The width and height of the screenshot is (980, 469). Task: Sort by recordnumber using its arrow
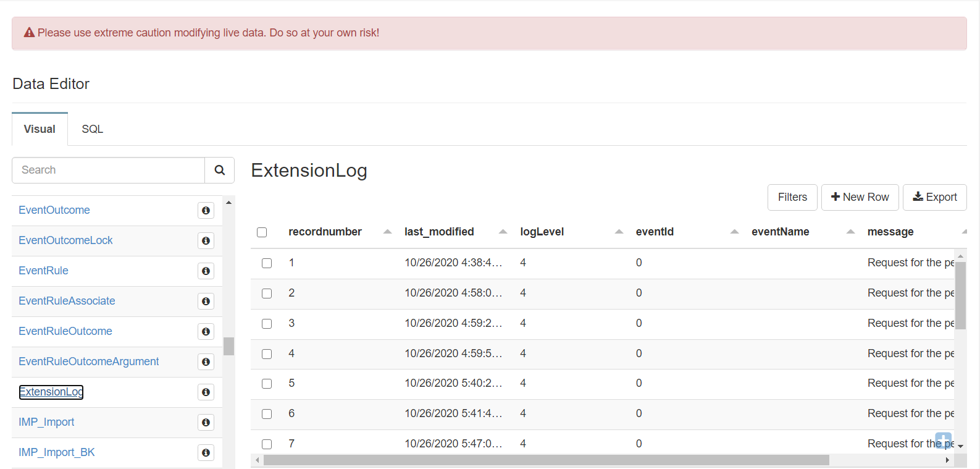387,232
